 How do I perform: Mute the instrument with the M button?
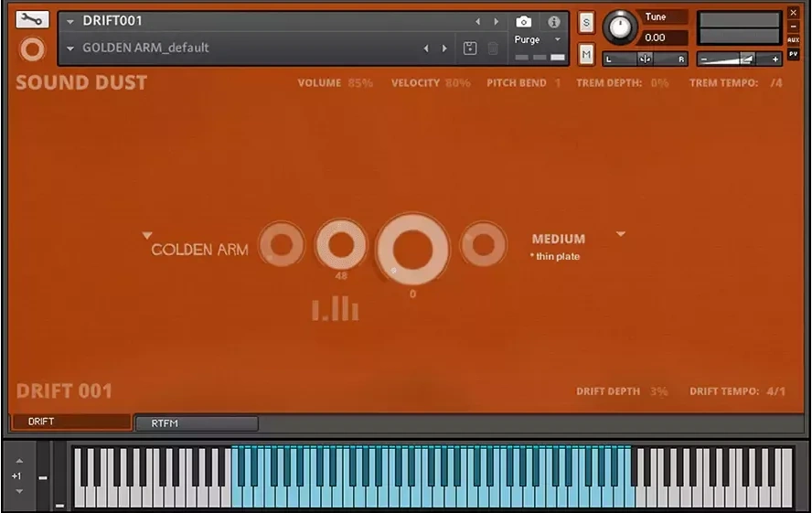tap(586, 54)
